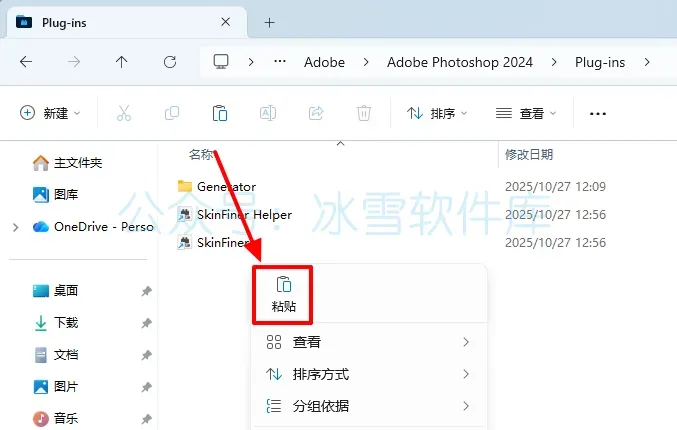Expand chevron after Adobe Photoshop 2024

click(x=554, y=62)
